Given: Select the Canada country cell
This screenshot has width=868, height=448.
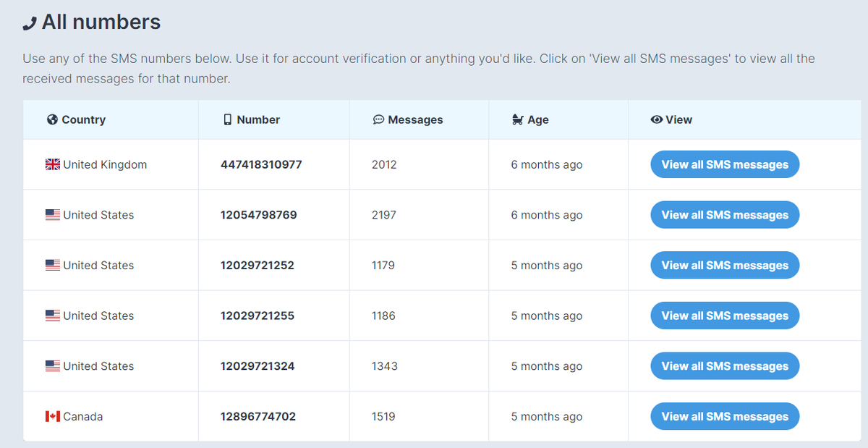Looking at the screenshot, I should (x=111, y=416).
